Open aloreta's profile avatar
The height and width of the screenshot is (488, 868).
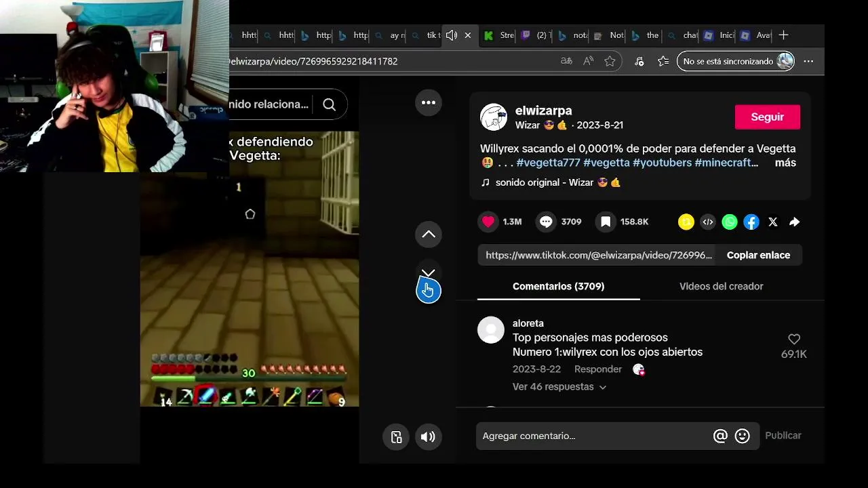coord(491,330)
